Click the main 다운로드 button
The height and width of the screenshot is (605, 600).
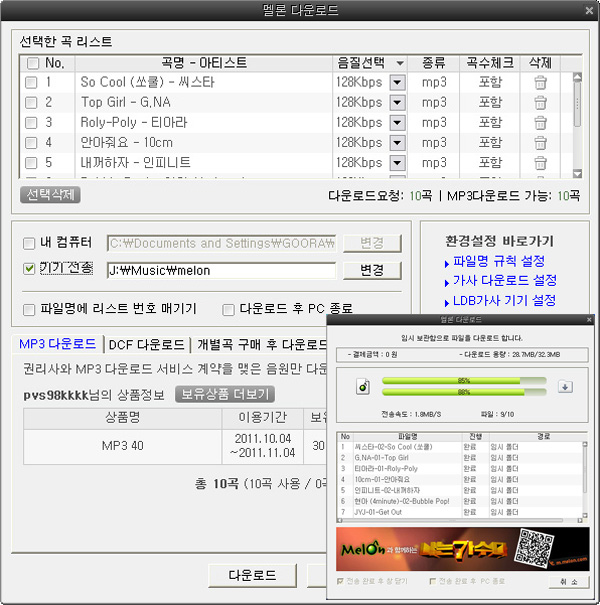[252, 576]
